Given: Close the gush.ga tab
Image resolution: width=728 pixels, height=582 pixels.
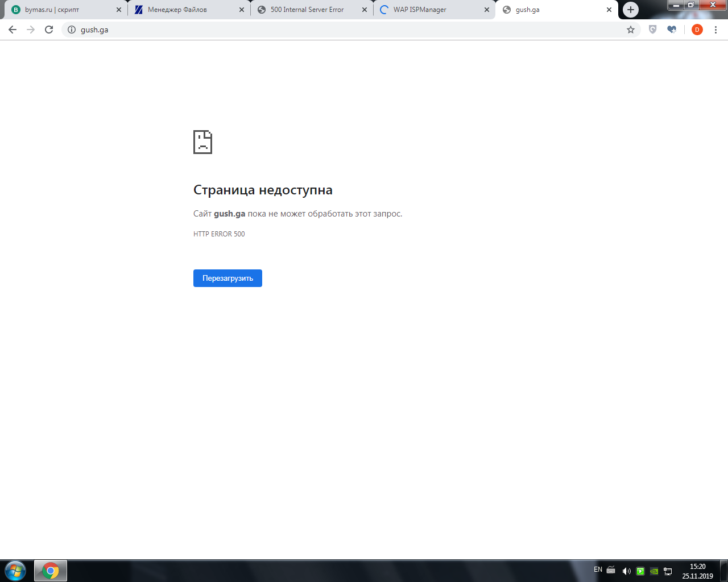Looking at the screenshot, I should point(609,10).
